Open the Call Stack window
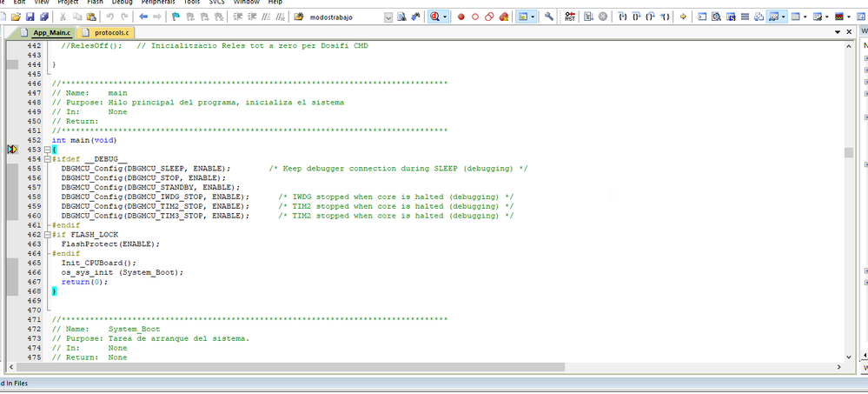Viewport: 868px width, 394px height. (x=759, y=17)
